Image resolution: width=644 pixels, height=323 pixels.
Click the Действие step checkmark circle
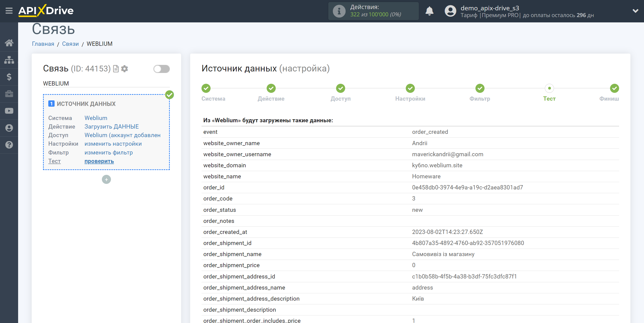point(271,88)
